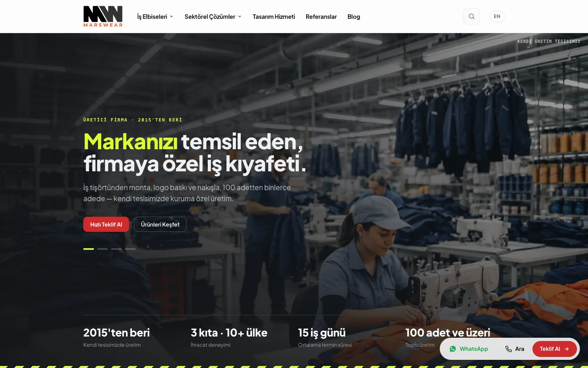
Task: Click the '3 kıta · 10+ ülke' stat
Action: (229, 332)
